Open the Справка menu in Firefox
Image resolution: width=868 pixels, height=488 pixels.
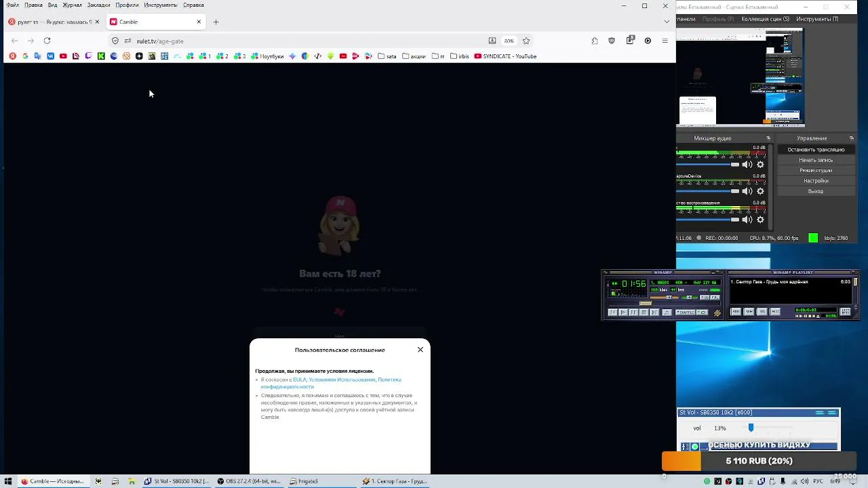point(193,5)
